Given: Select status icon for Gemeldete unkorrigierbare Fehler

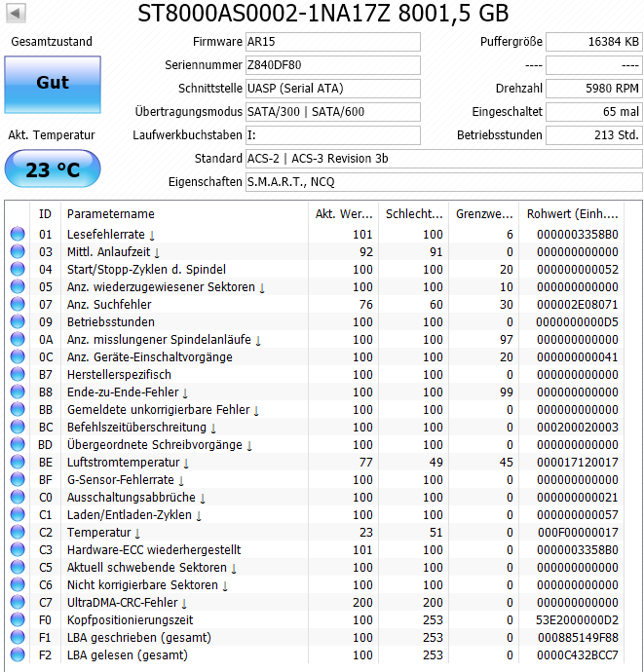Looking at the screenshot, I should (18, 409).
